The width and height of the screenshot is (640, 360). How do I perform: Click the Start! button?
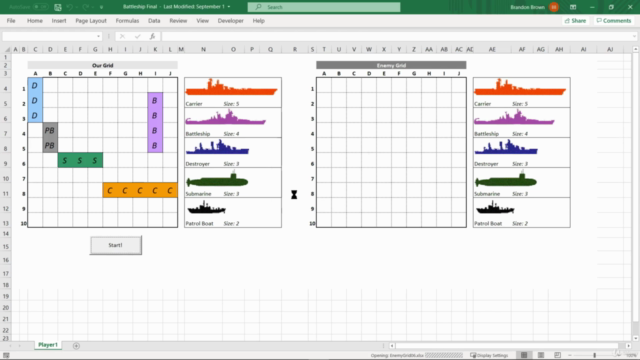(x=116, y=245)
